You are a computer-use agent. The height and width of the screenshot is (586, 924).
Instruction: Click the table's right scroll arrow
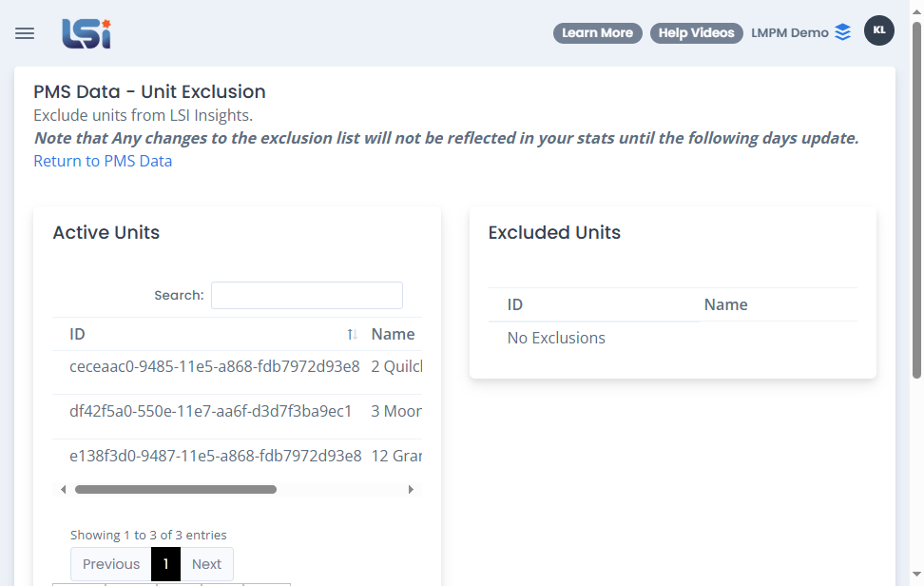pos(411,489)
